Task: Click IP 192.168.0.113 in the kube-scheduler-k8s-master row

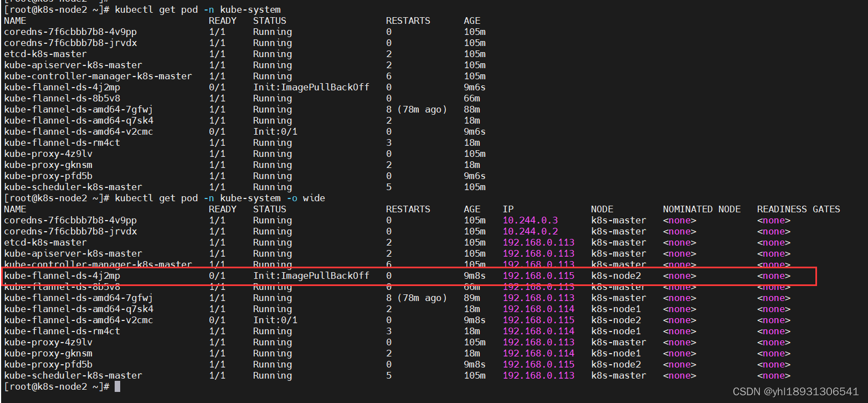Action: 538,375
